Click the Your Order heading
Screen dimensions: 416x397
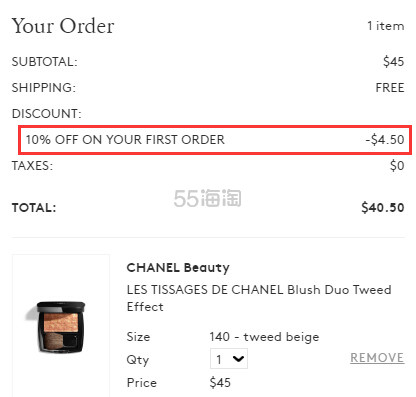[x=63, y=26]
